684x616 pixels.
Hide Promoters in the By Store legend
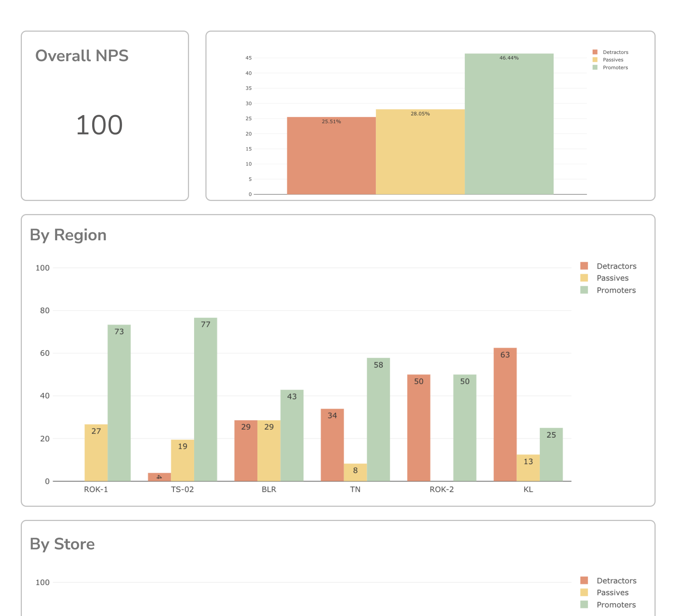tap(616, 605)
